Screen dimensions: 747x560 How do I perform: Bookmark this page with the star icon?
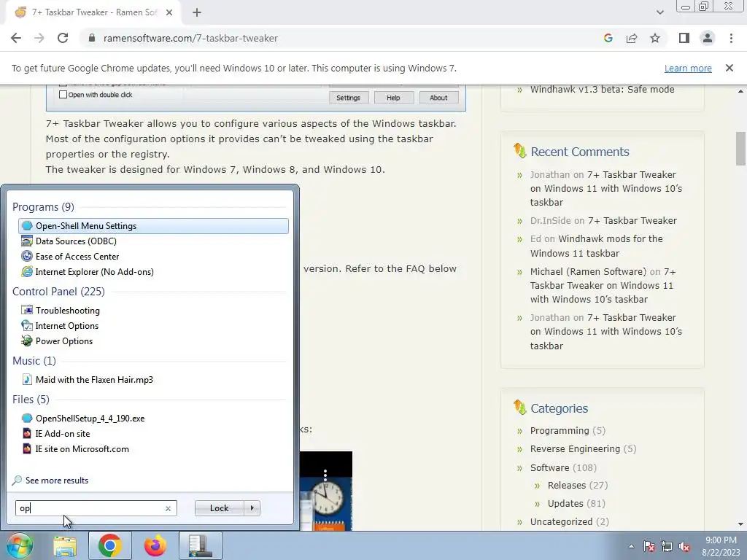(655, 38)
